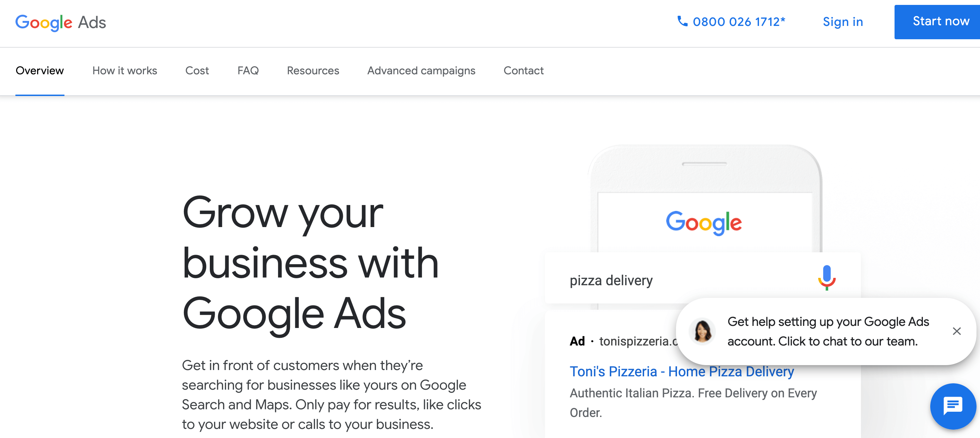The image size is (980, 438).
Task: Open the Cost menu item
Action: (x=197, y=70)
